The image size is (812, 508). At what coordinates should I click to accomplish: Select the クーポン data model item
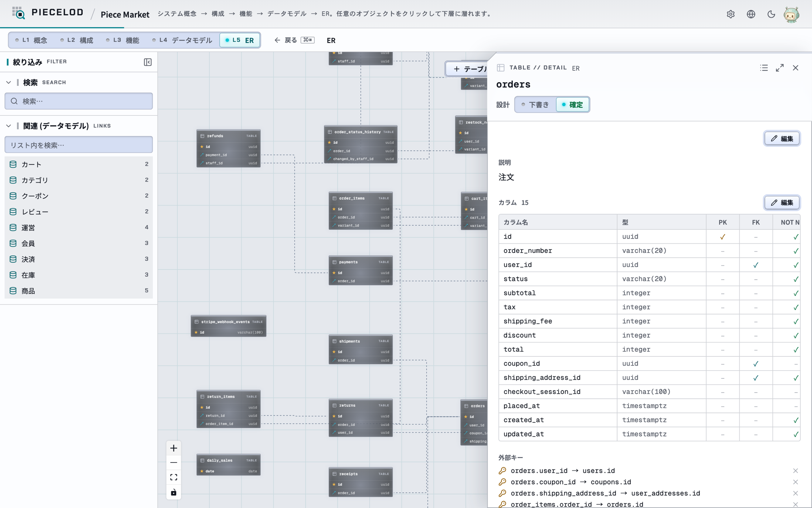coord(79,196)
